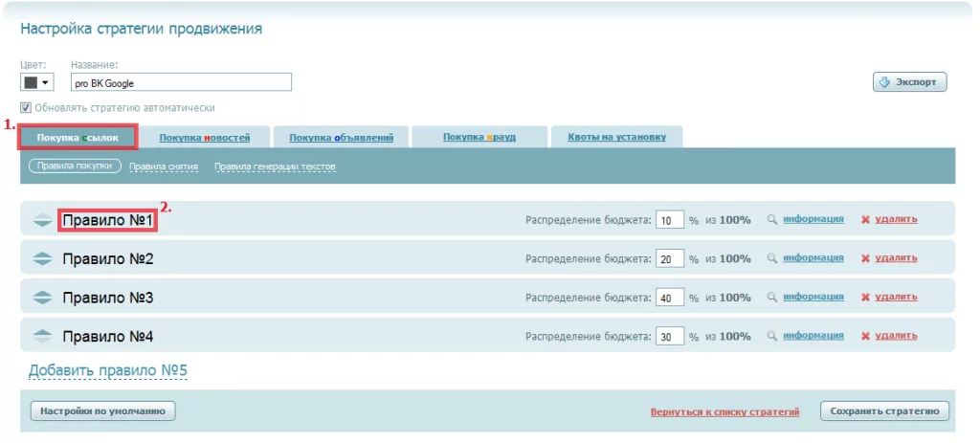Open the Правила генерации текстов sub-tab
This screenshot has width=980, height=443.
pos(275,166)
